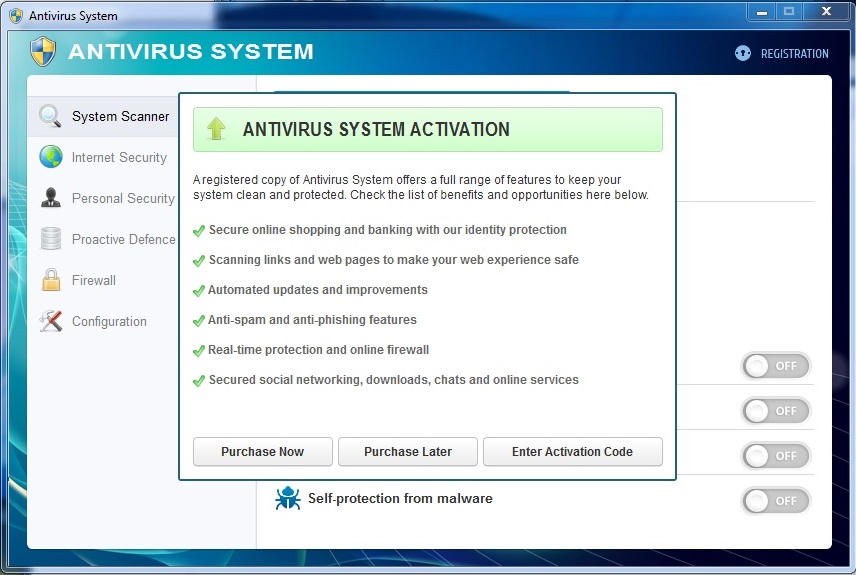Viewport: 856px width, 575px height.
Task: Click the green activation arrow icon
Action: coord(216,129)
